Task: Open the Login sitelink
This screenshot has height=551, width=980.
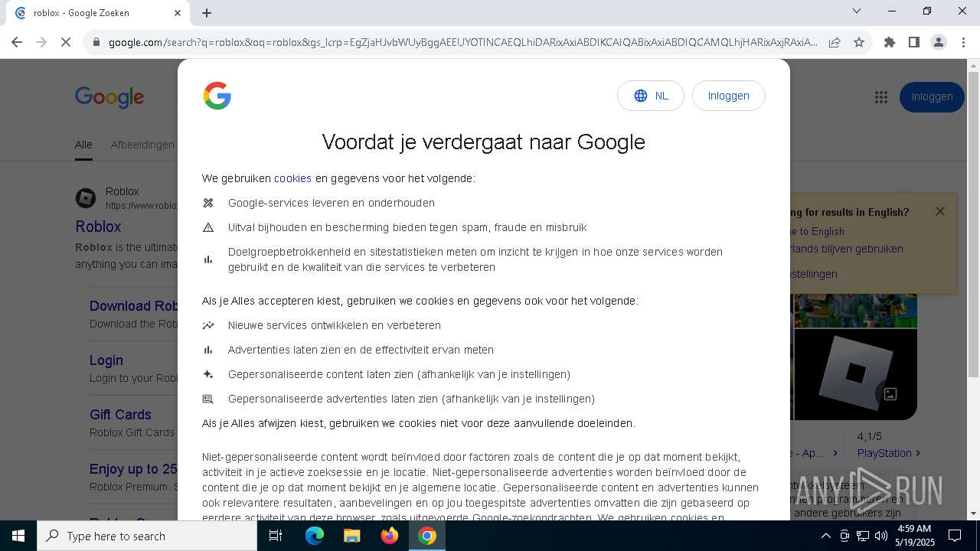Action: pyautogui.click(x=106, y=360)
